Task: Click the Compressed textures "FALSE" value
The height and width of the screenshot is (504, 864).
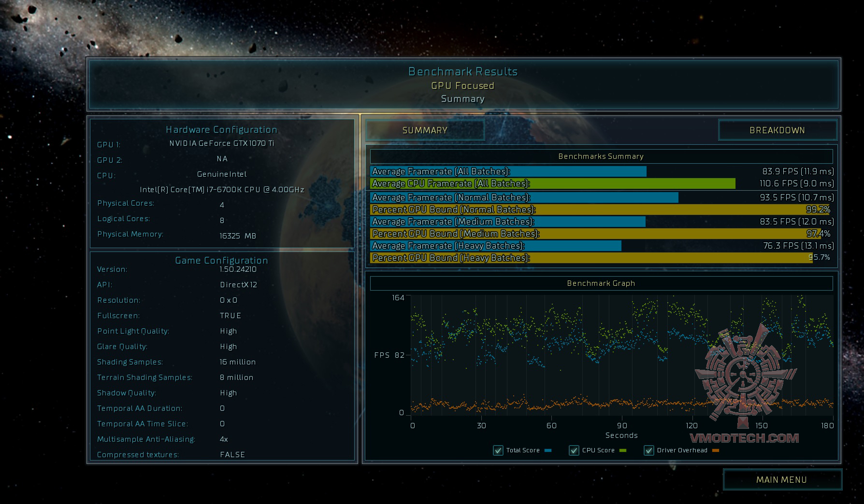Action: pos(232,455)
